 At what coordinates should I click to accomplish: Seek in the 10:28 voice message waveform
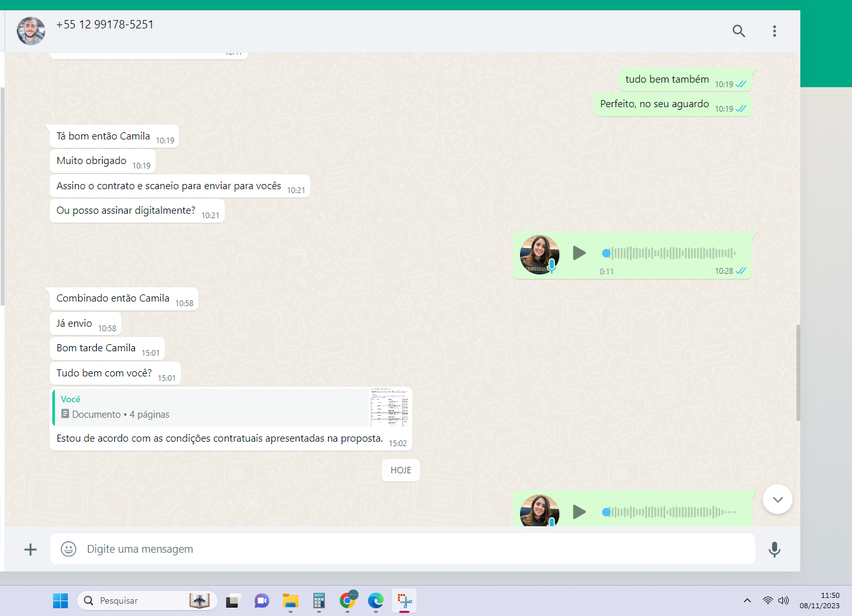coord(669,253)
